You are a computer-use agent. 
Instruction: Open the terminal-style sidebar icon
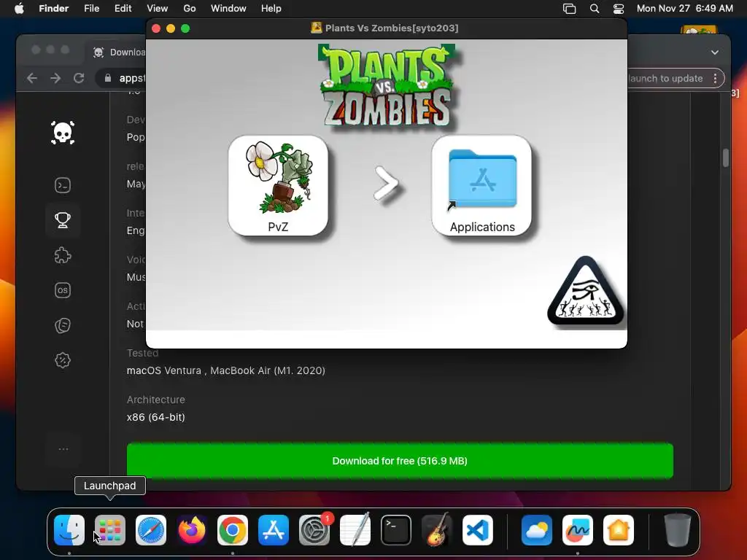[63, 185]
